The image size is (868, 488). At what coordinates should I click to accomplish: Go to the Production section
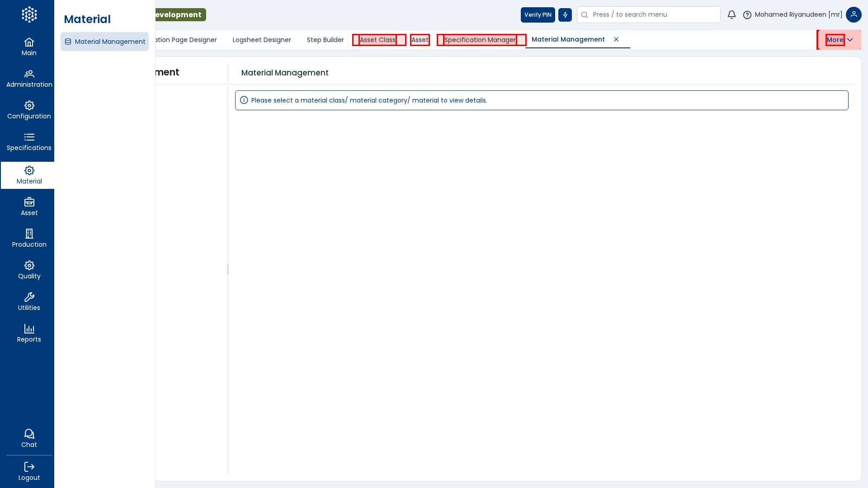click(x=29, y=239)
